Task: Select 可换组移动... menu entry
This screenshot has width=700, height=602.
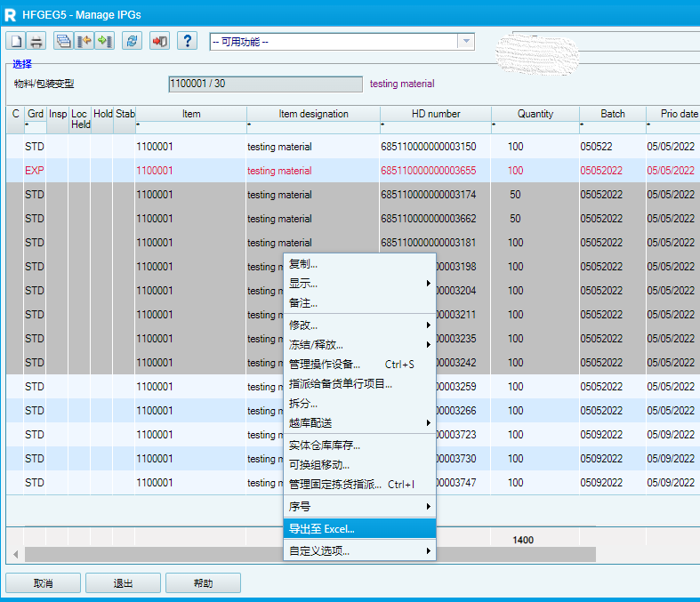Action: 360,465
